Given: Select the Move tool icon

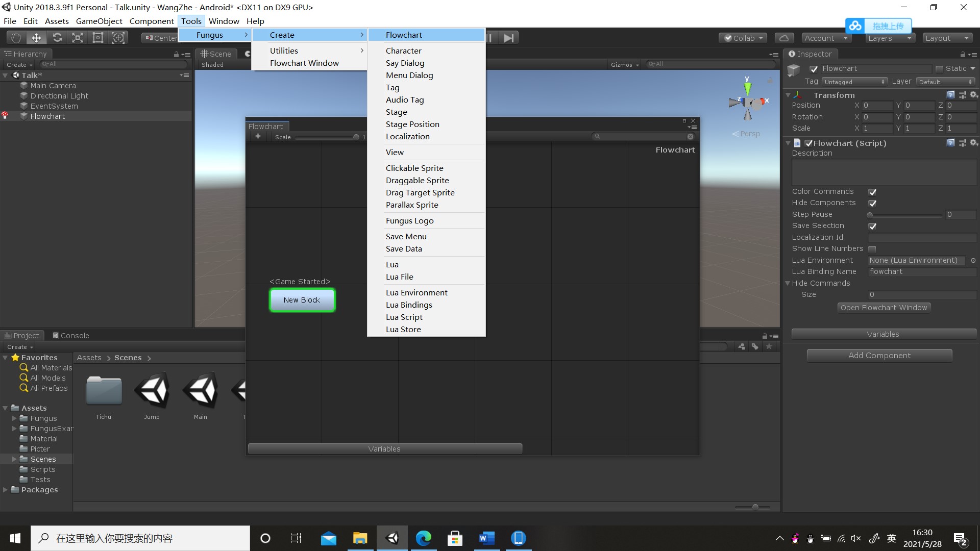Looking at the screenshot, I should [x=36, y=38].
